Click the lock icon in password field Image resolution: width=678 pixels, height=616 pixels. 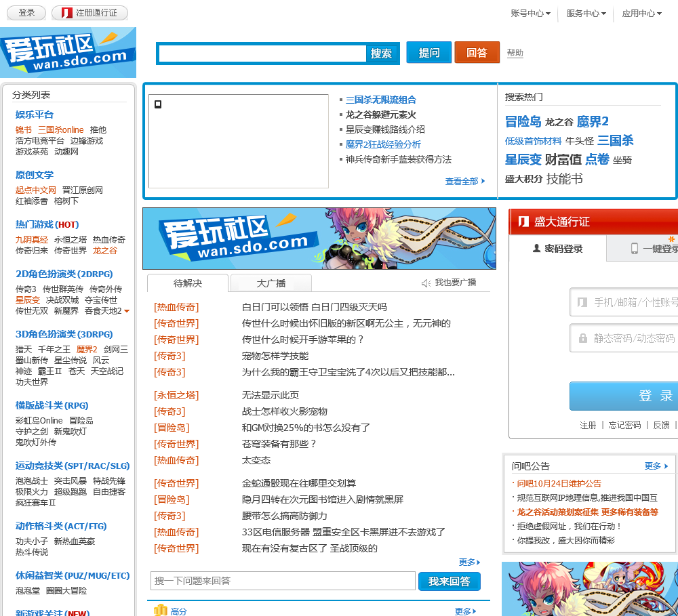583,338
